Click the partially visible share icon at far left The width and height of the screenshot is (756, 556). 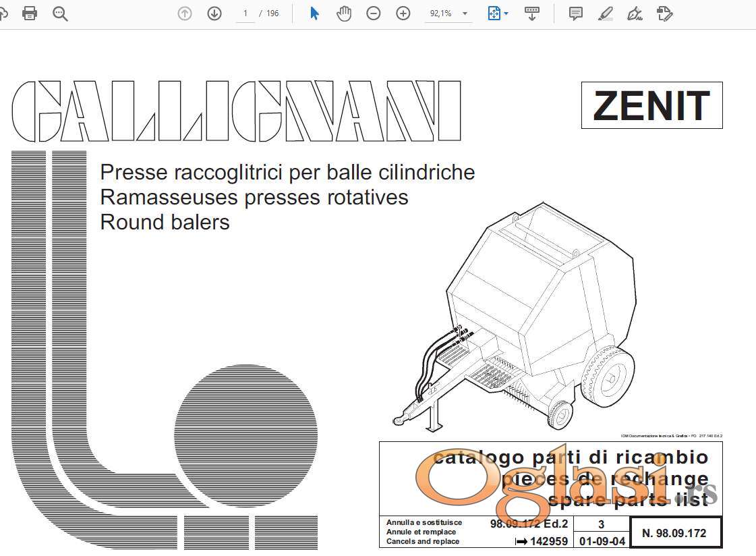(x=4, y=13)
